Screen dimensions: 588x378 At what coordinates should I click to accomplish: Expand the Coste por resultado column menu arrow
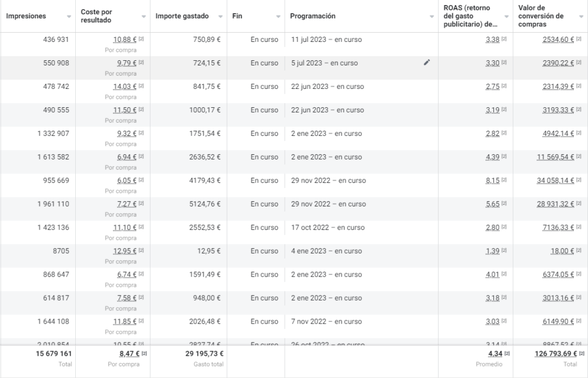[x=144, y=17]
